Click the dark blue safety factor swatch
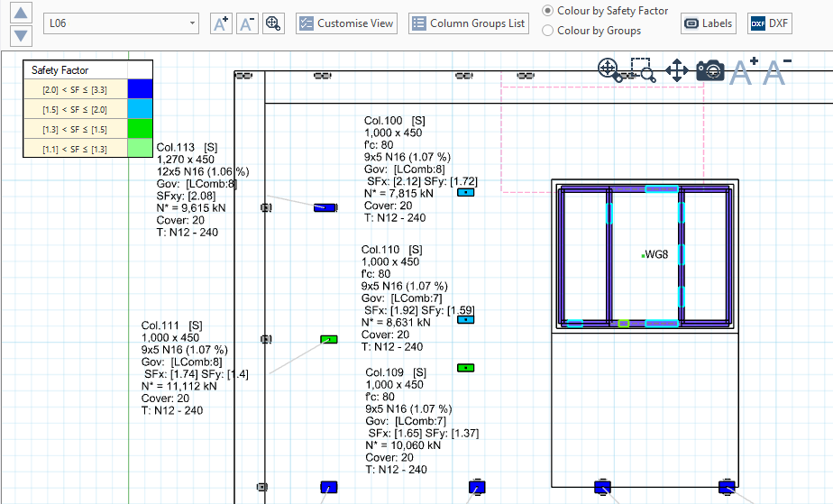The width and height of the screenshot is (833, 504). 140,89
